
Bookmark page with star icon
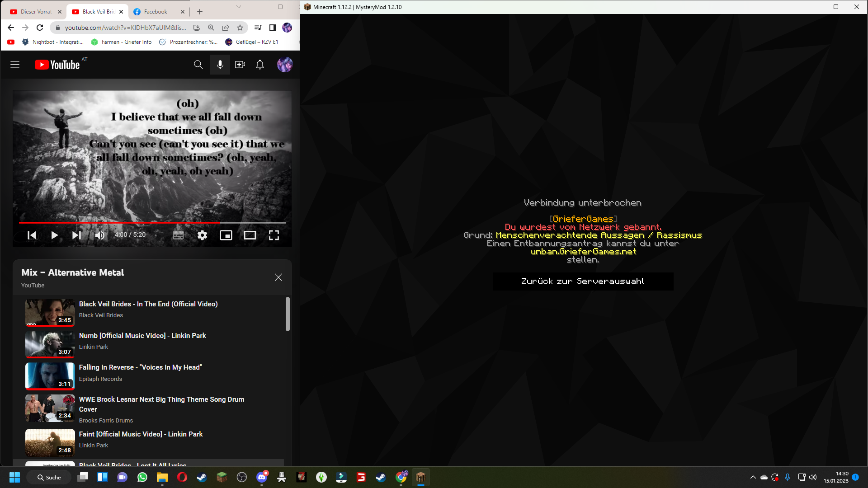(240, 28)
